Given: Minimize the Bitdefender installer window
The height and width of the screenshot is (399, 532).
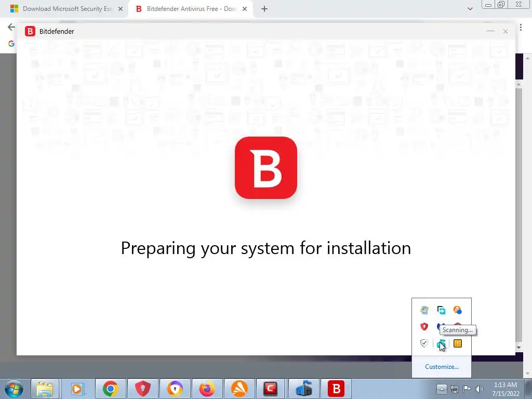Looking at the screenshot, I should [x=490, y=31].
